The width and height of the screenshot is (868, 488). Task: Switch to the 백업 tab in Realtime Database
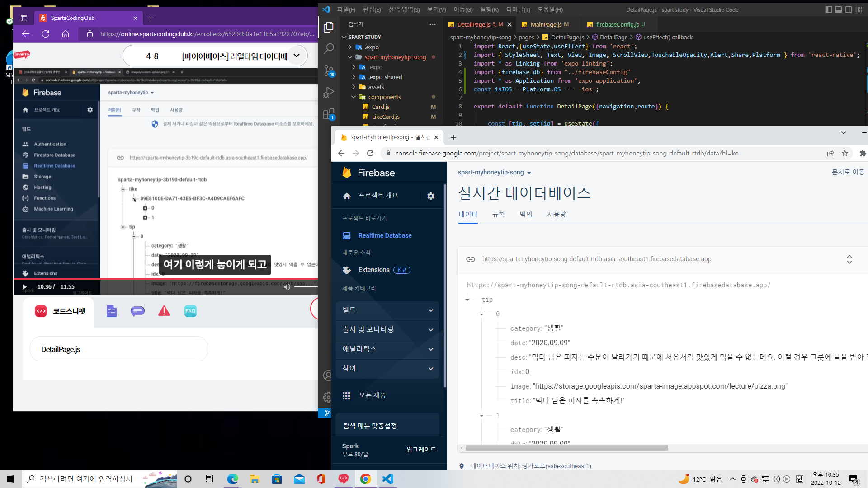(526, 215)
